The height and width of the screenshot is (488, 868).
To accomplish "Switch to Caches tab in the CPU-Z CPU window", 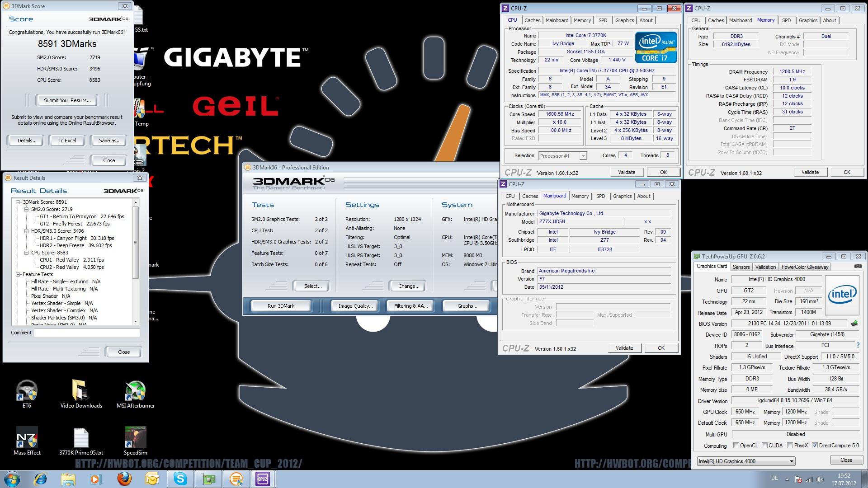I will pos(532,20).
